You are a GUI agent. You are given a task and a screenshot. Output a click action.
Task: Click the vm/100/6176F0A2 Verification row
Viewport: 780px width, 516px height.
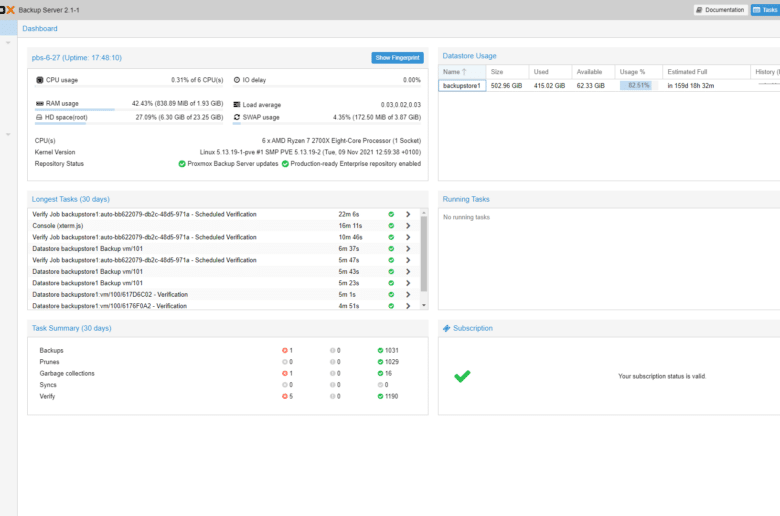click(x=224, y=306)
